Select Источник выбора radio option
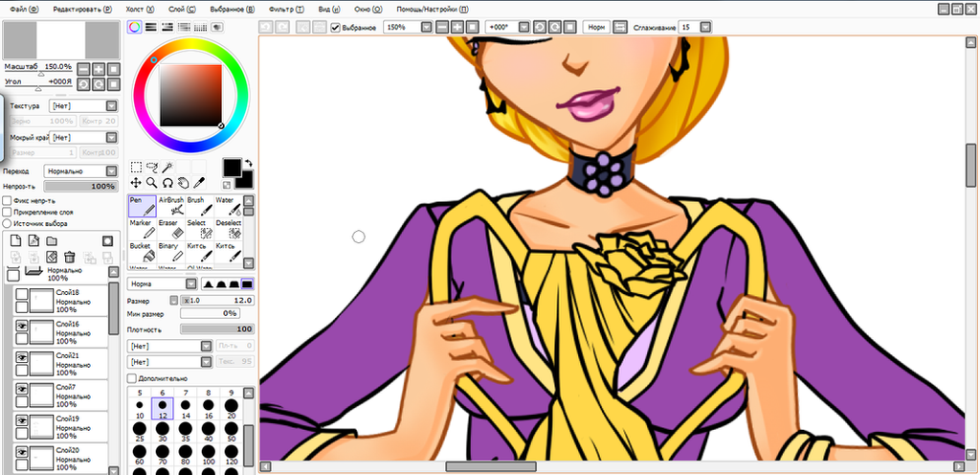This screenshot has width=980, height=475. tap(7, 223)
